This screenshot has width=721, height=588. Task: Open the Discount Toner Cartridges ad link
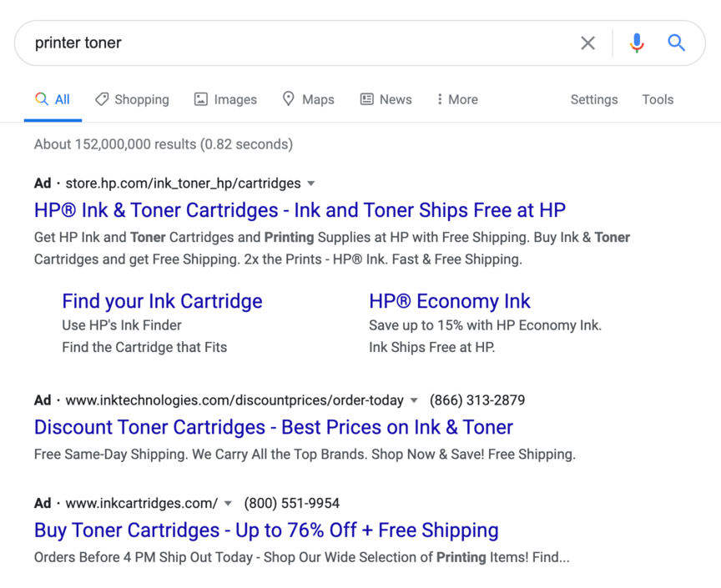(x=274, y=427)
